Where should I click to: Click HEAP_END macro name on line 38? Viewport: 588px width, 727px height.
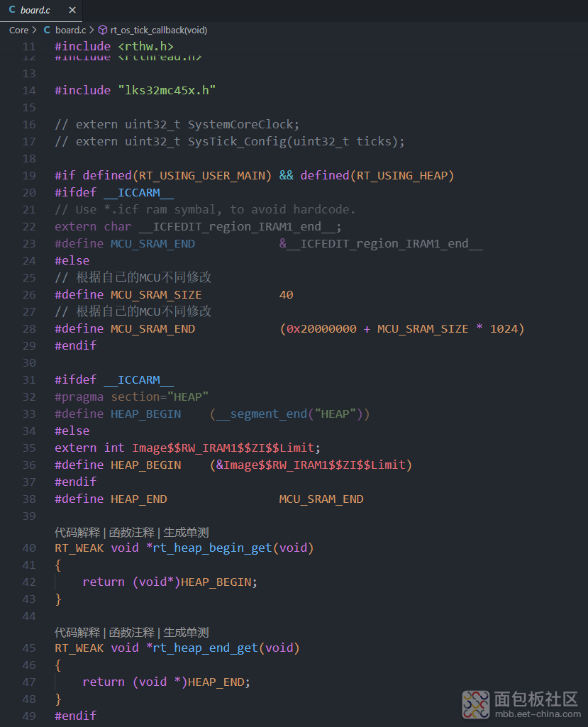pyautogui.click(x=138, y=499)
